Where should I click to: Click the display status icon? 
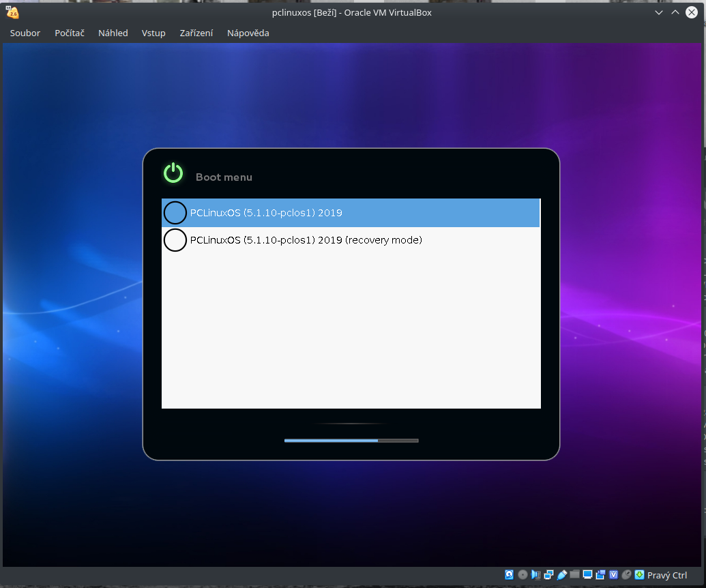pos(588,575)
